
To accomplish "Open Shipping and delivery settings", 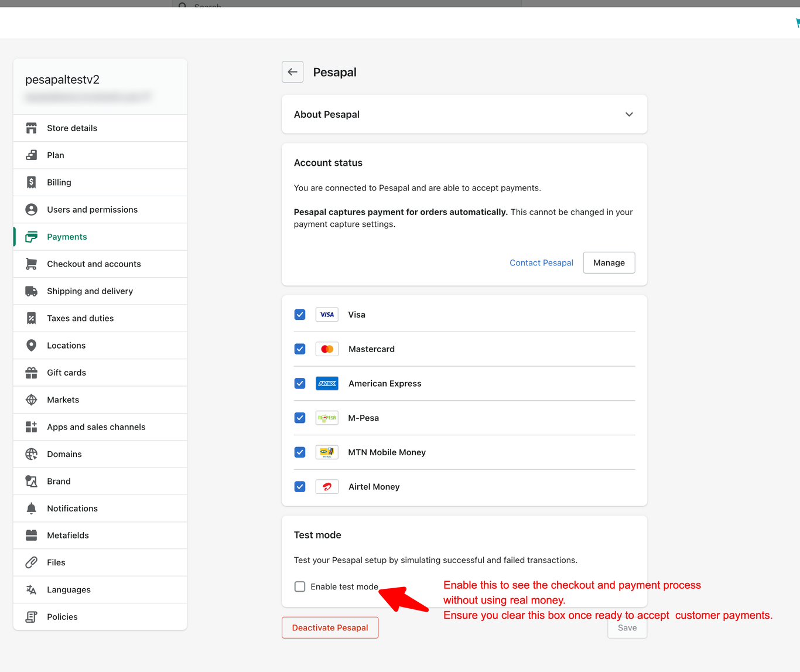I will 100,291.
